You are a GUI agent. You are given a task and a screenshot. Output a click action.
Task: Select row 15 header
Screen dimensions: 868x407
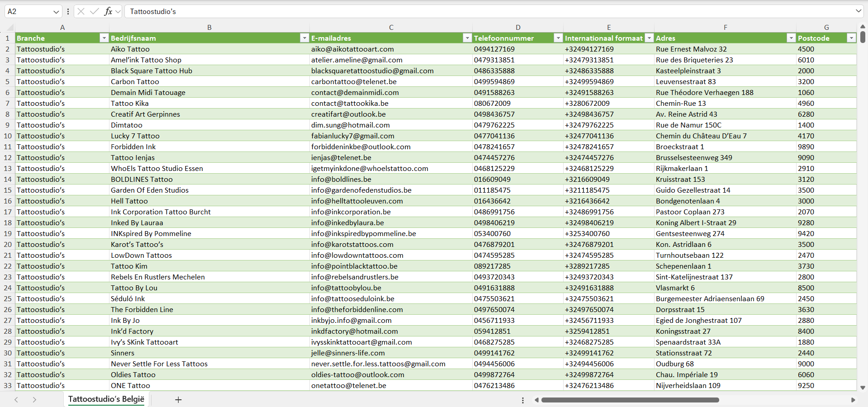click(x=8, y=190)
